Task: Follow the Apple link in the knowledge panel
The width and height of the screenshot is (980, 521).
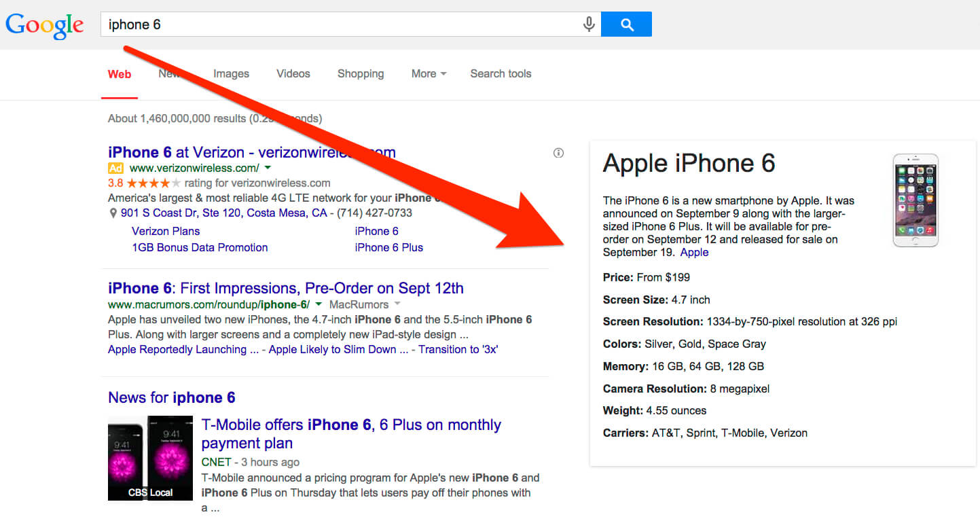Action: pos(695,252)
